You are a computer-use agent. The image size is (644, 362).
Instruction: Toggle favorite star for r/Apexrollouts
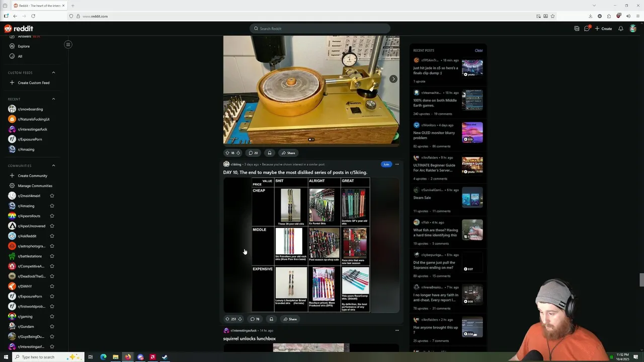click(52, 216)
